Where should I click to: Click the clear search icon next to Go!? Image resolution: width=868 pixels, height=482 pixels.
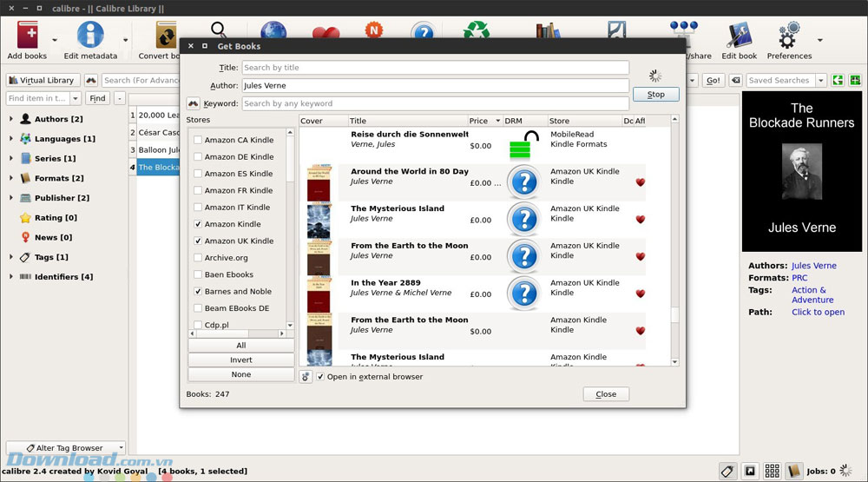[736, 80]
